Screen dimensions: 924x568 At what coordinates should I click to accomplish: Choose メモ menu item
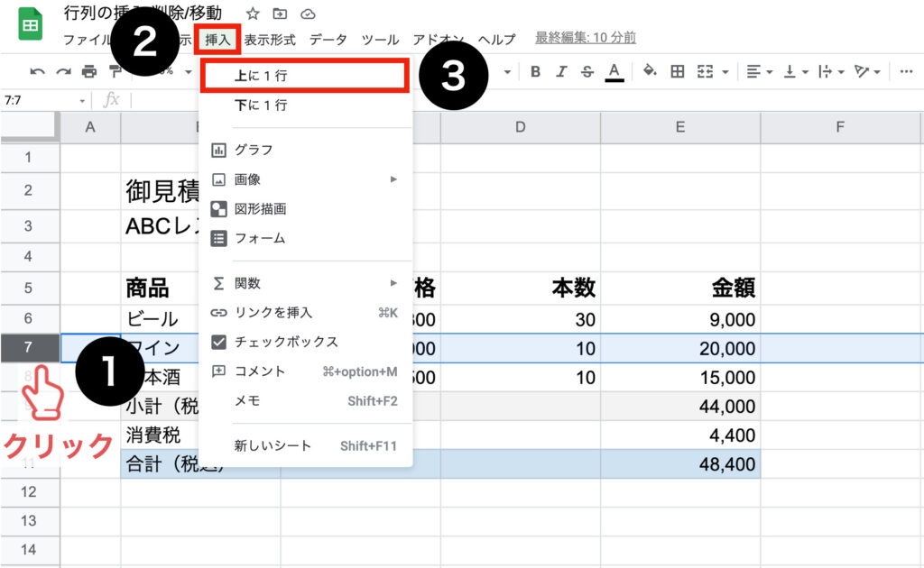point(305,401)
